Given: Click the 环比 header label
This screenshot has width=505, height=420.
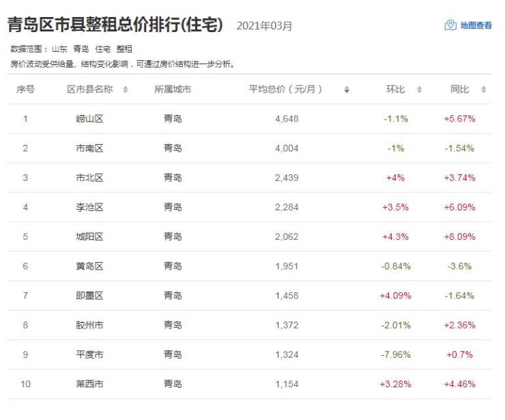Looking at the screenshot, I should point(395,89).
